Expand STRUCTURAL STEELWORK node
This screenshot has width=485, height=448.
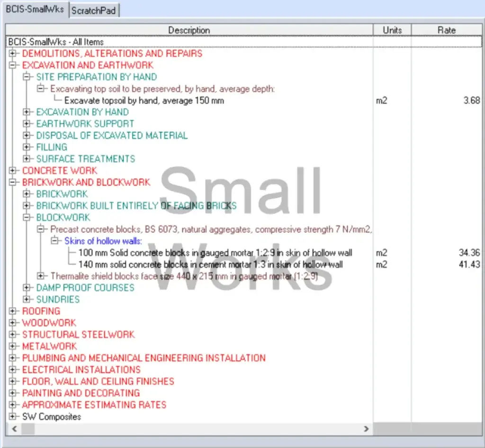click(12, 334)
